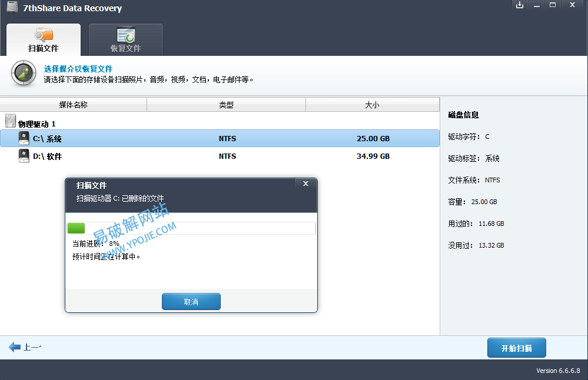Click the recover files tab icon
588x380 pixels.
click(125, 34)
